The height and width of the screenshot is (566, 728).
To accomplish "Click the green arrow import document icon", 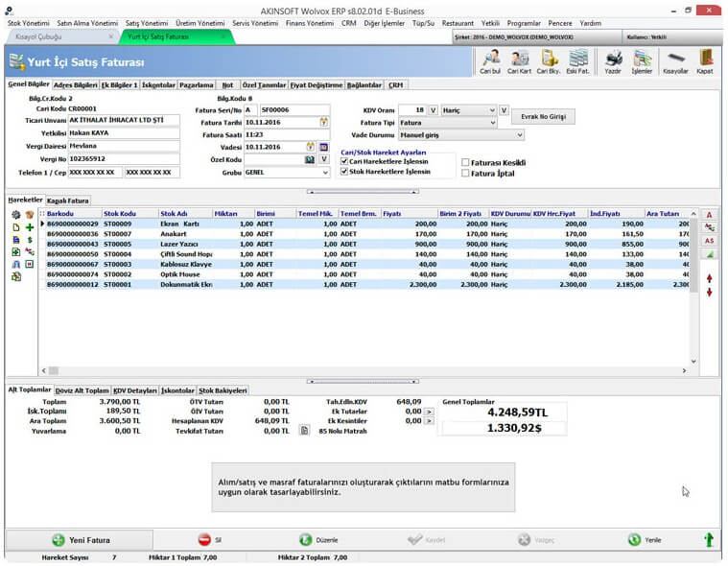I will [16, 251].
